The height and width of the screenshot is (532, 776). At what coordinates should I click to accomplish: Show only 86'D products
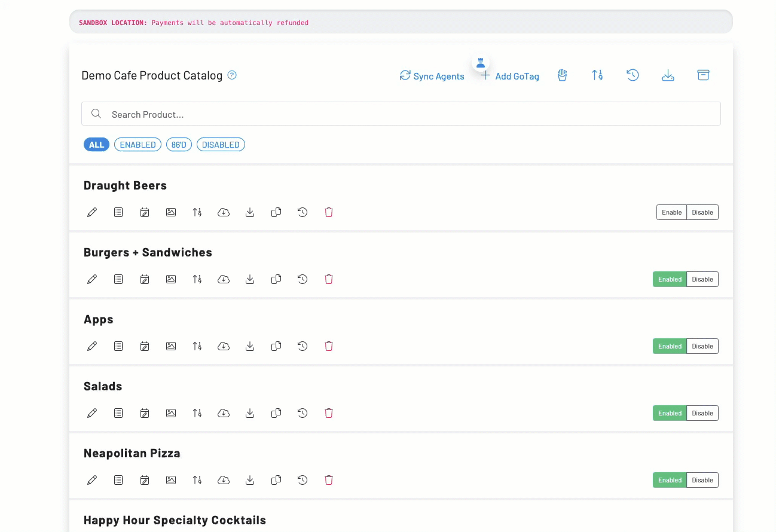click(179, 145)
